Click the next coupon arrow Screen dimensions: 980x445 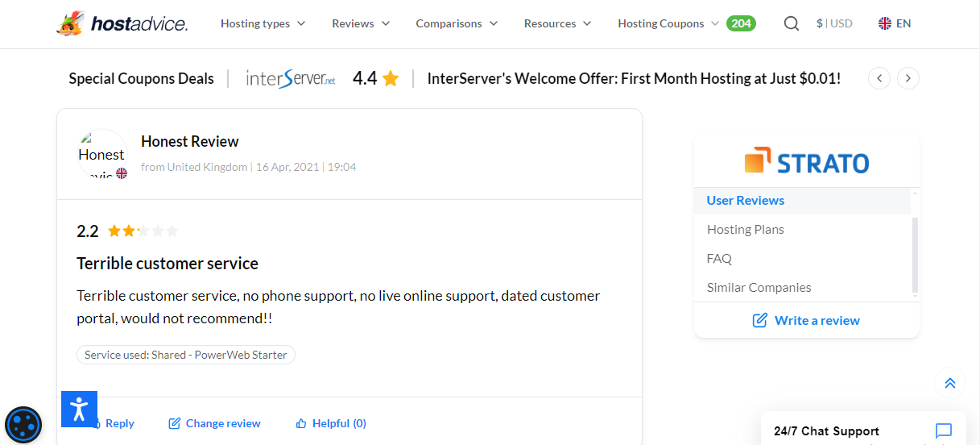click(908, 78)
